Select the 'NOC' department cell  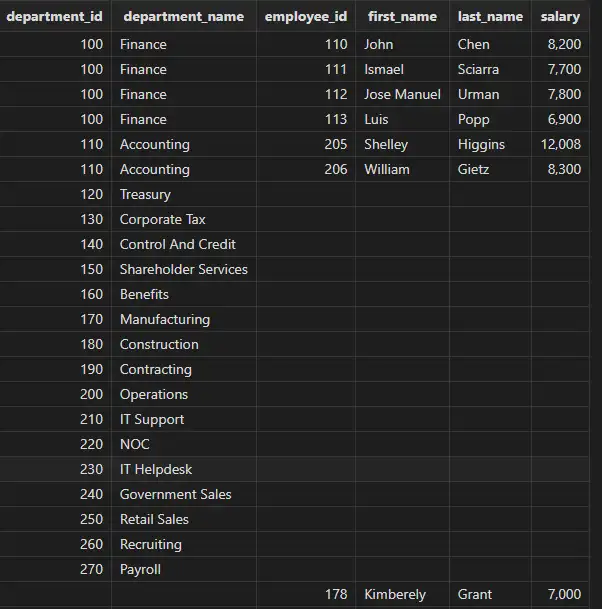184,444
